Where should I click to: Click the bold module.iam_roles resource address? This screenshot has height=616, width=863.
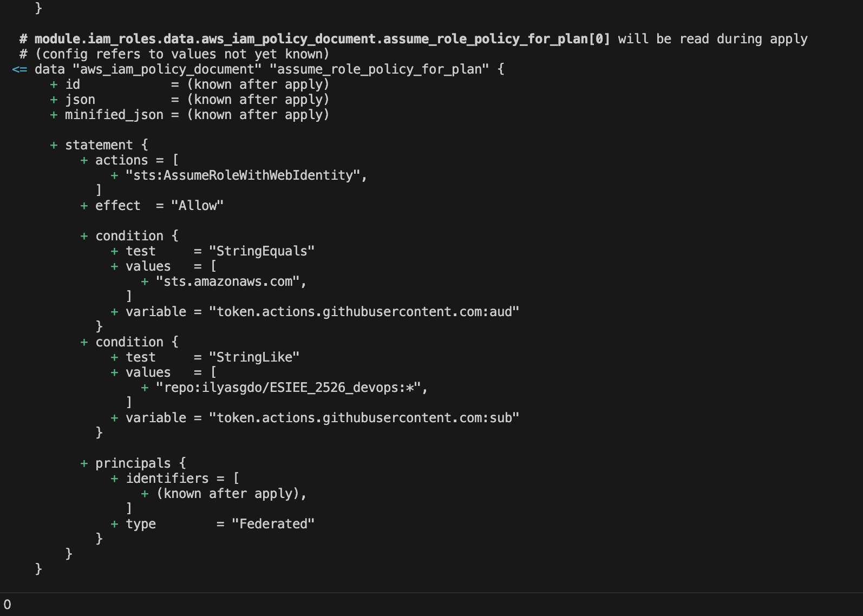[322, 39]
